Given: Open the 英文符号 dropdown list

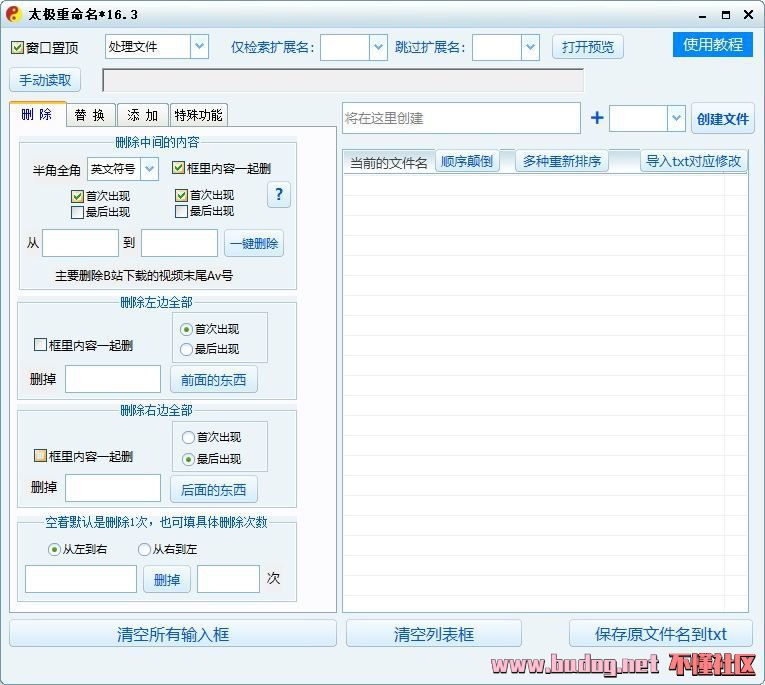Looking at the screenshot, I should [x=150, y=169].
